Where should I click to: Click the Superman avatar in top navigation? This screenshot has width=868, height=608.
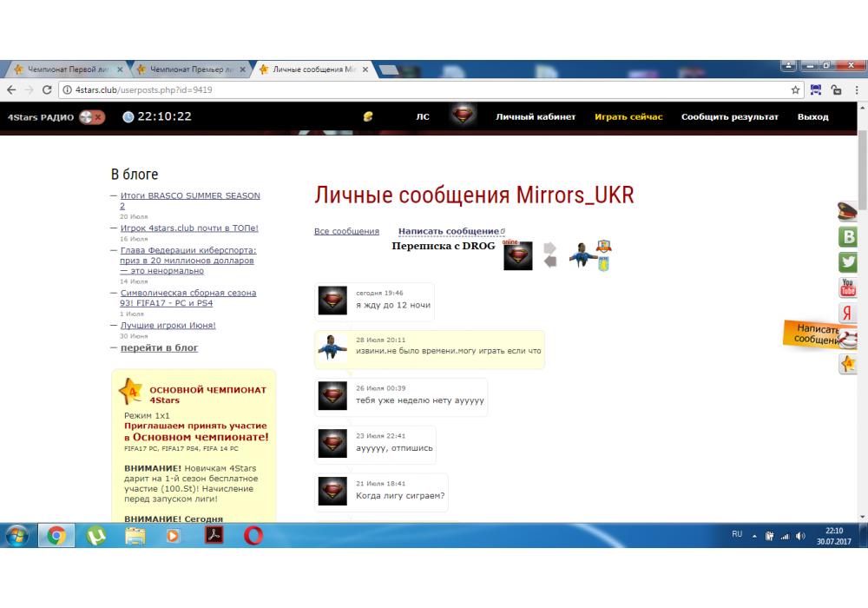[464, 116]
